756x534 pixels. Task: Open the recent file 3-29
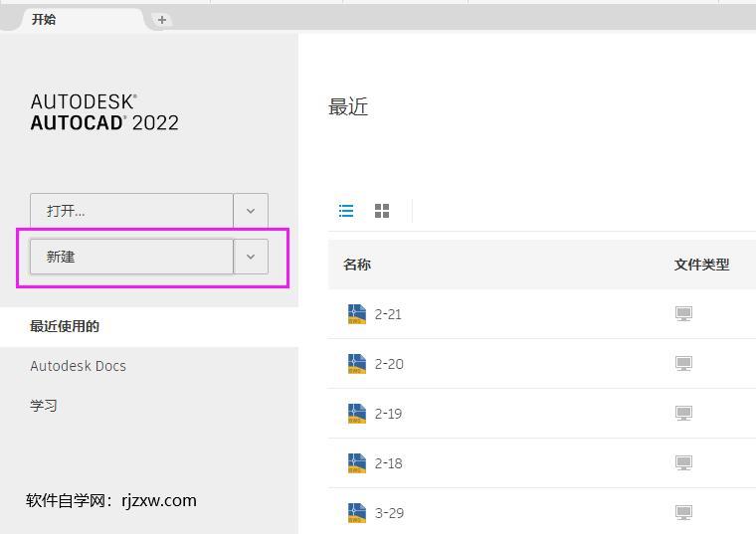point(542,512)
